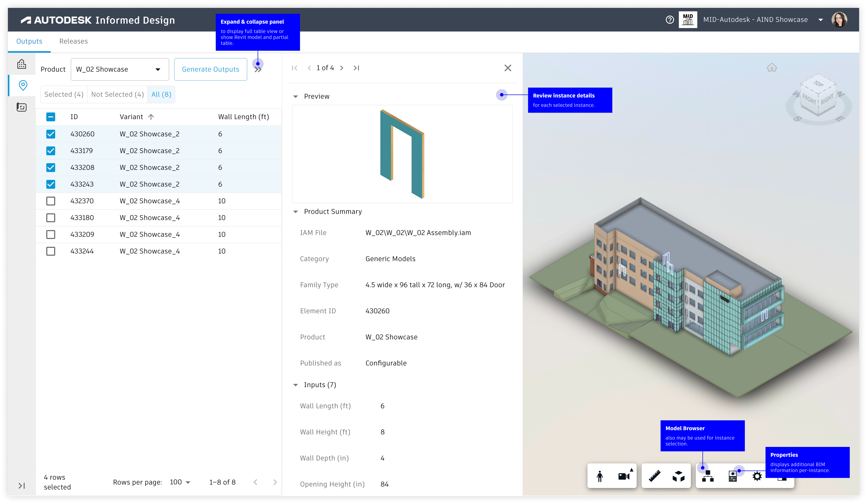The width and height of the screenshot is (867, 504).
Task: Open viewer Settings gear
Action: click(757, 476)
